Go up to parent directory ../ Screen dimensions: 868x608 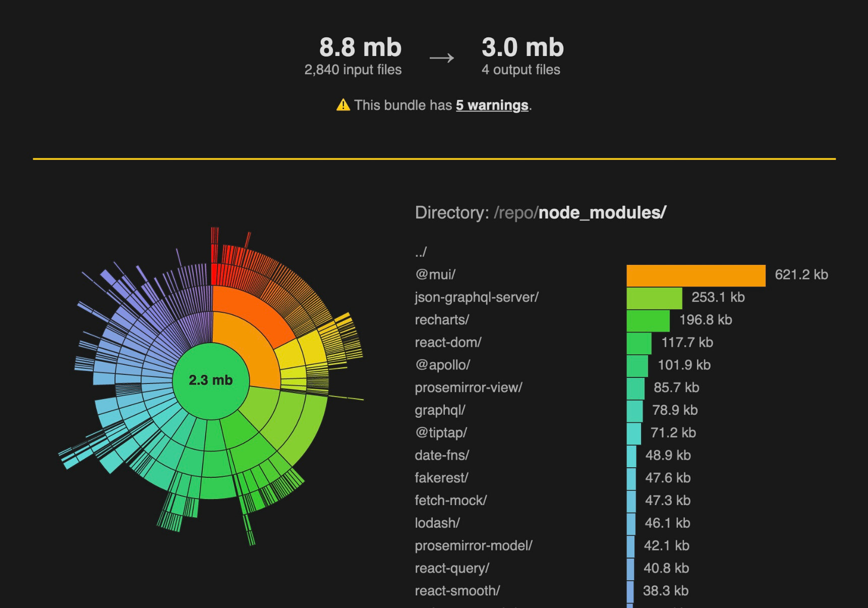pyautogui.click(x=421, y=252)
